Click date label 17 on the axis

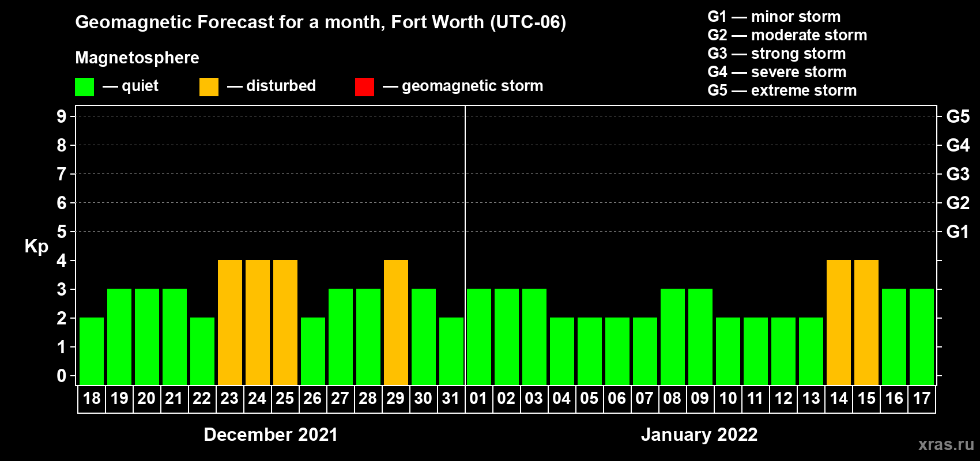[921, 399]
